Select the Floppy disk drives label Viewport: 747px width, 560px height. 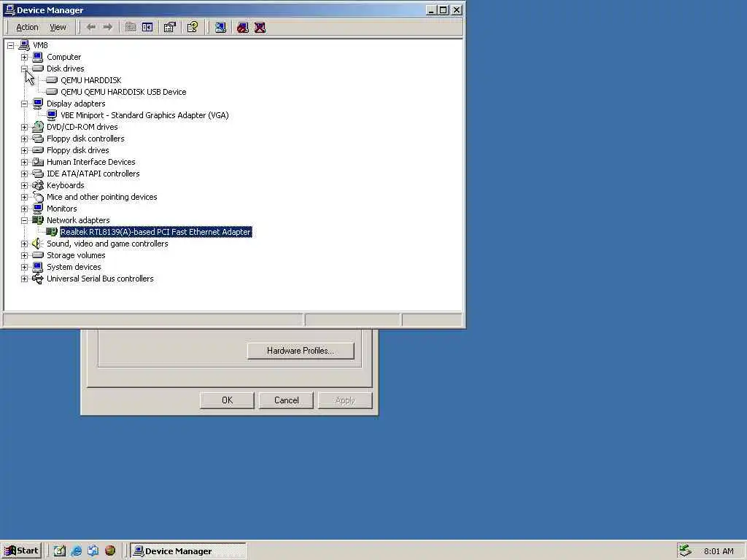[x=77, y=150]
